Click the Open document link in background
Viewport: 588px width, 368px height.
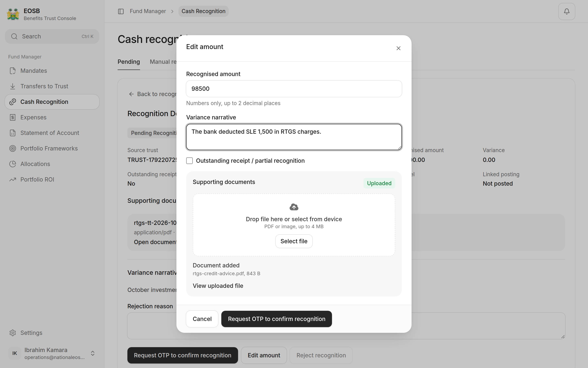coord(155,242)
